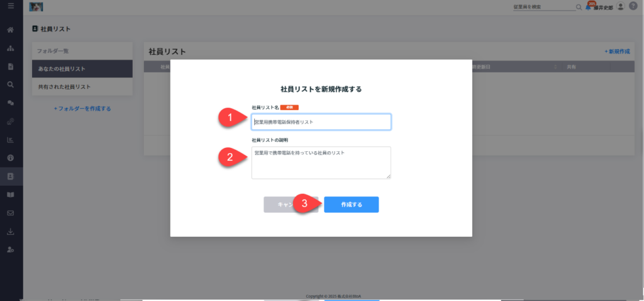
Task: Click the + 新規作成 link
Action: tap(617, 52)
